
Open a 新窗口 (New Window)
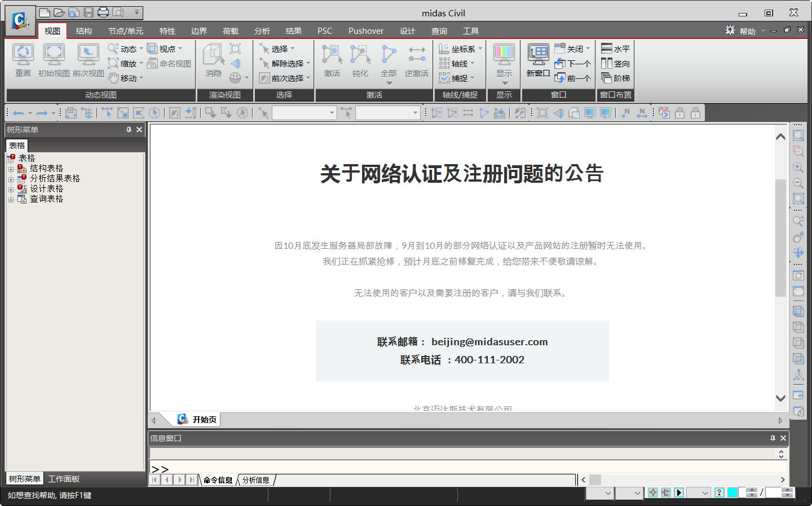(538, 60)
